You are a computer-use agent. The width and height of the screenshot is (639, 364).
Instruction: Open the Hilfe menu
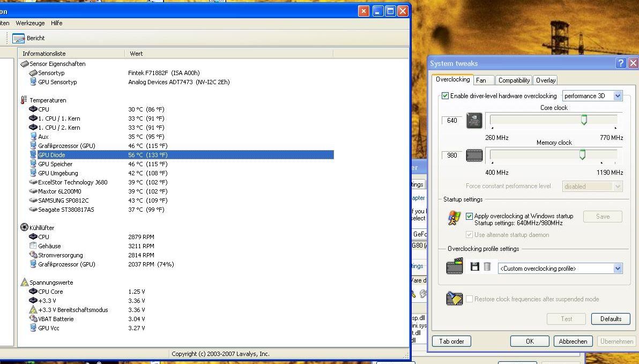57,23
